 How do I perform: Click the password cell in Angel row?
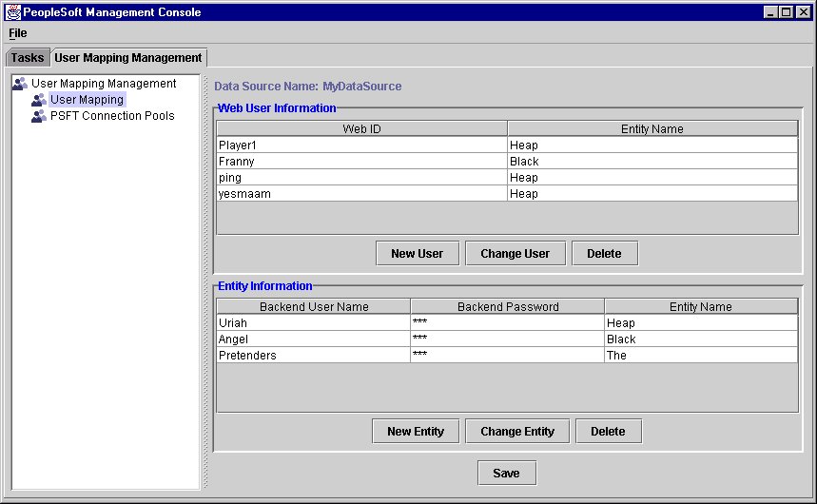coord(508,339)
